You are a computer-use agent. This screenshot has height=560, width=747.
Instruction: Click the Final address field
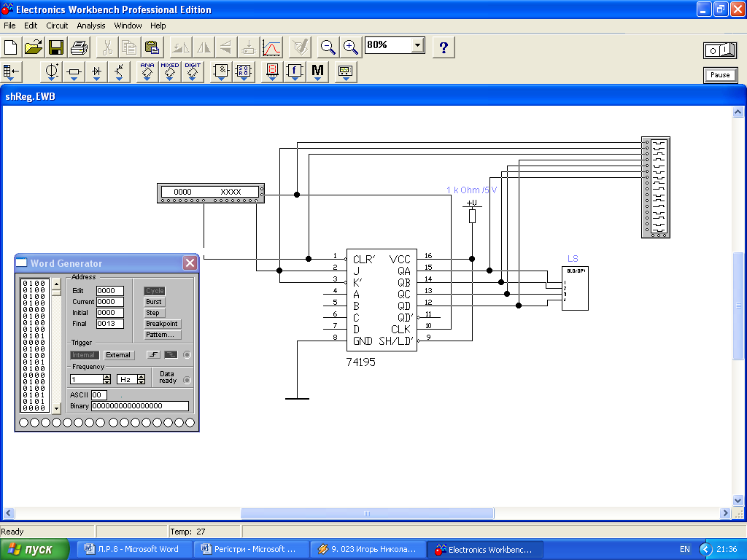[x=109, y=323]
